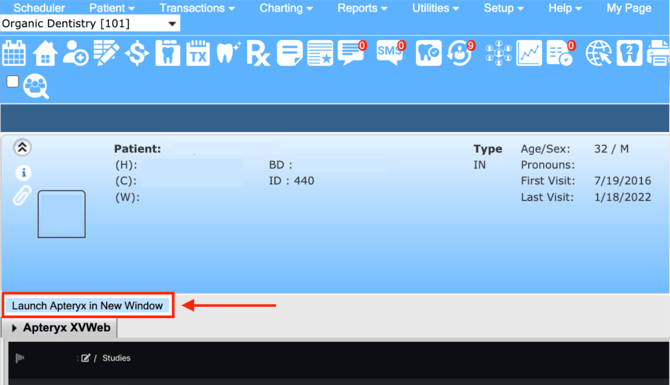Click the patient search magnifier icon
Screen dimensions: 670x385
tap(36, 86)
